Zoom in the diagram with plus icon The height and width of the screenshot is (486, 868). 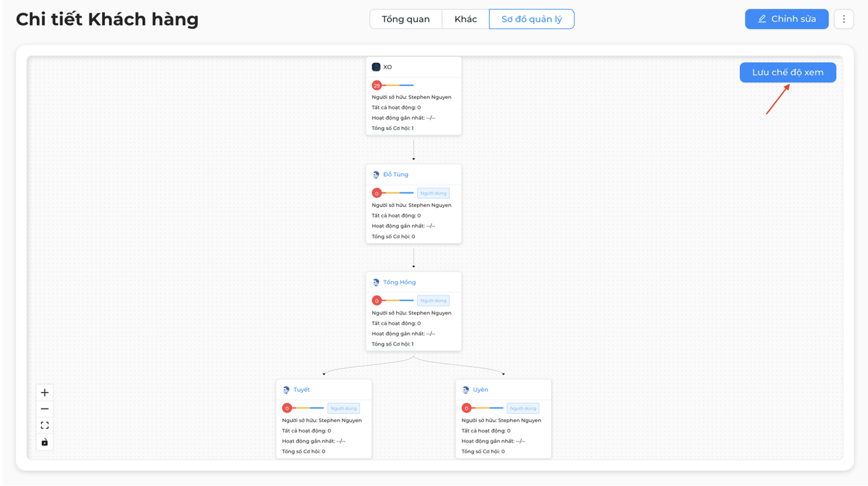pyautogui.click(x=44, y=392)
